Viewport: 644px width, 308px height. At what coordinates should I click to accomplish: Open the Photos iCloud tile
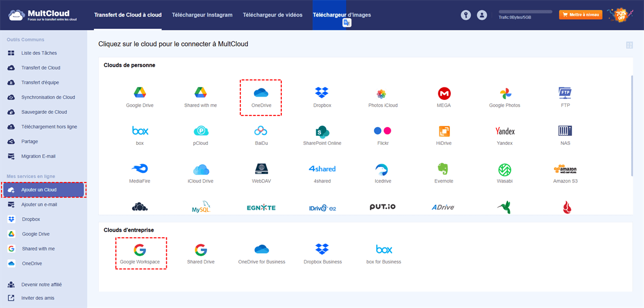(383, 97)
